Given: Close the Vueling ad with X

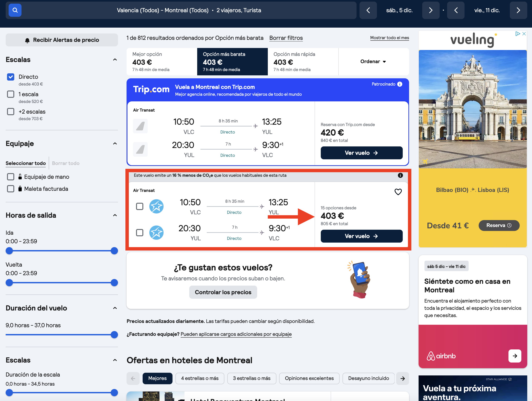Looking at the screenshot, I should click(x=524, y=34).
